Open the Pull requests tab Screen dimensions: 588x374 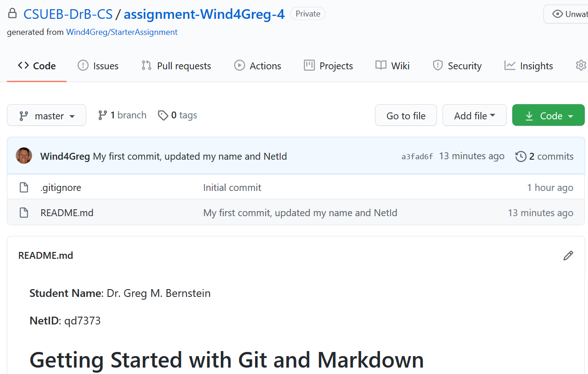176,66
